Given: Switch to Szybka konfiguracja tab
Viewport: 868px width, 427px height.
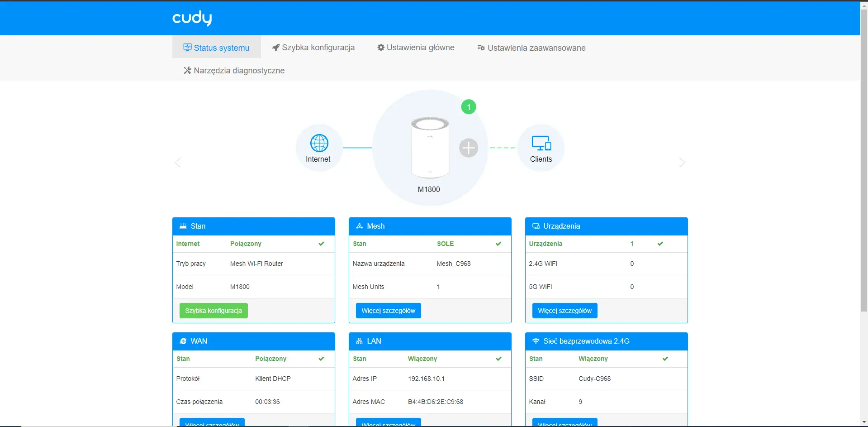Looking at the screenshot, I should tap(313, 48).
